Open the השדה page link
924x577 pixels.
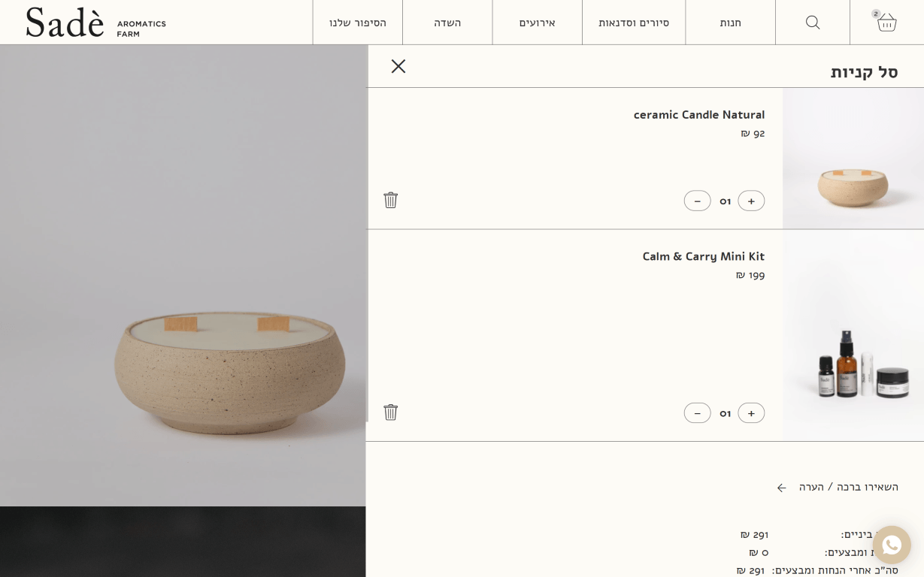coord(447,23)
